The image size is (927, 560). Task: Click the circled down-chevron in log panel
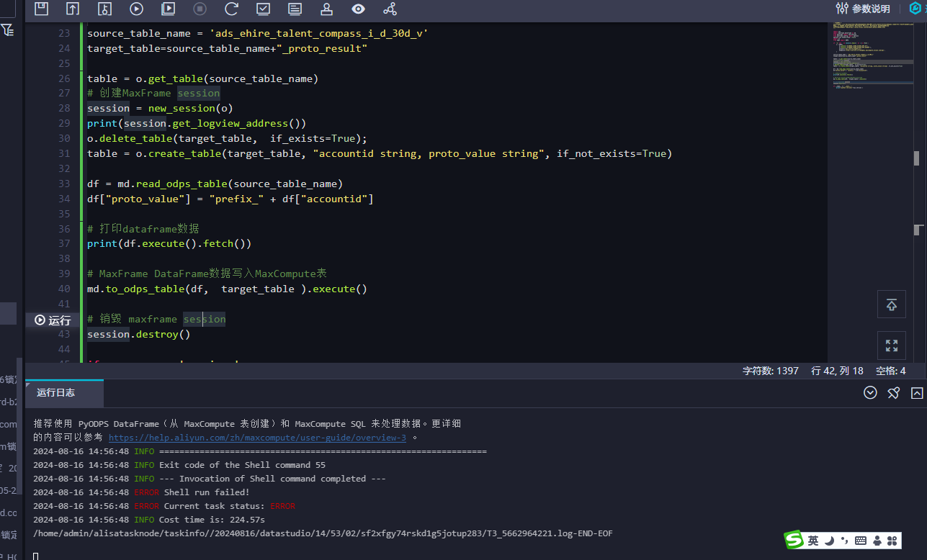tap(870, 393)
